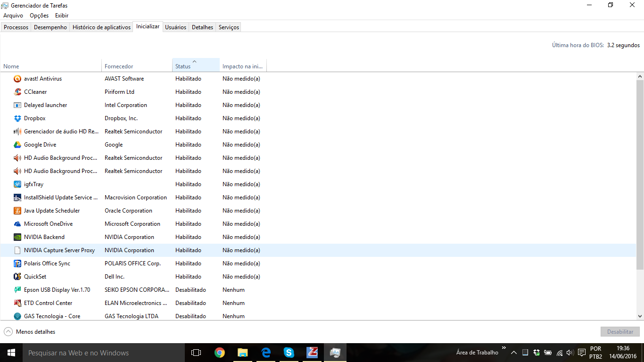The image size is (644, 362).
Task: Open the Serviços tab
Action: [229, 27]
